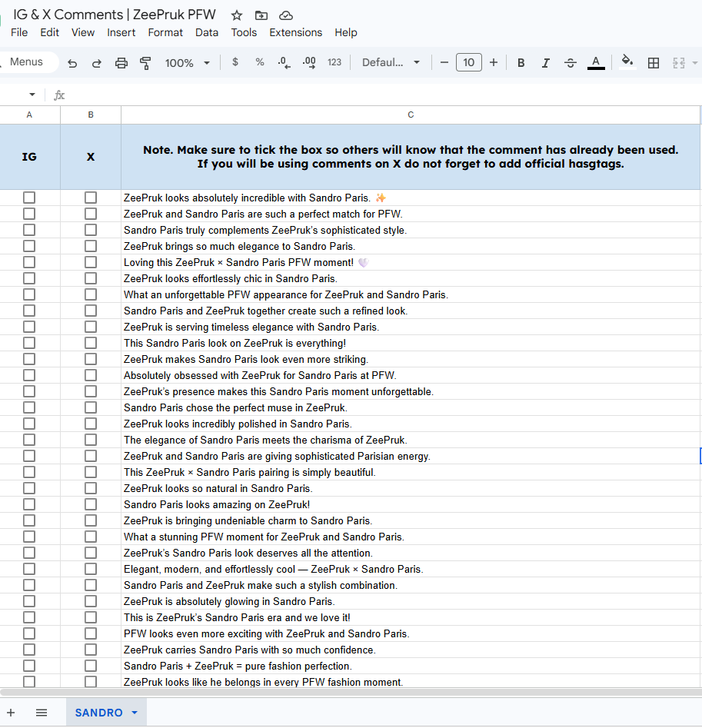Open the Tools menu
The width and height of the screenshot is (702, 728).
pyautogui.click(x=244, y=32)
